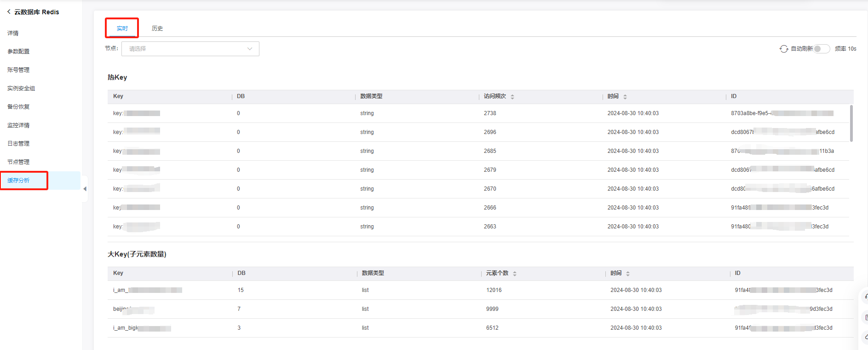
Task: Go back using the arrow beside 云数据库 Redis
Action: tap(9, 12)
